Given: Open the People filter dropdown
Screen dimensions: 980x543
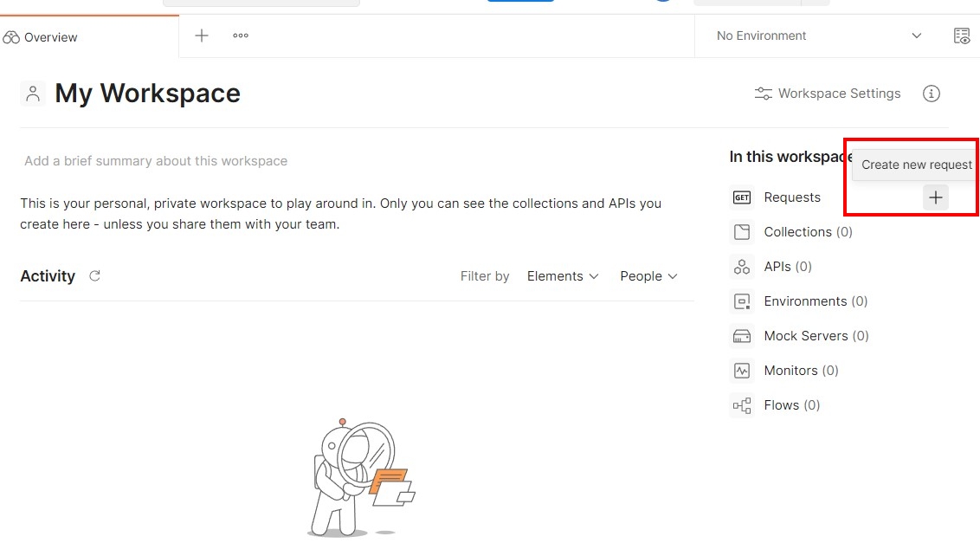Looking at the screenshot, I should [x=648, y=276].
